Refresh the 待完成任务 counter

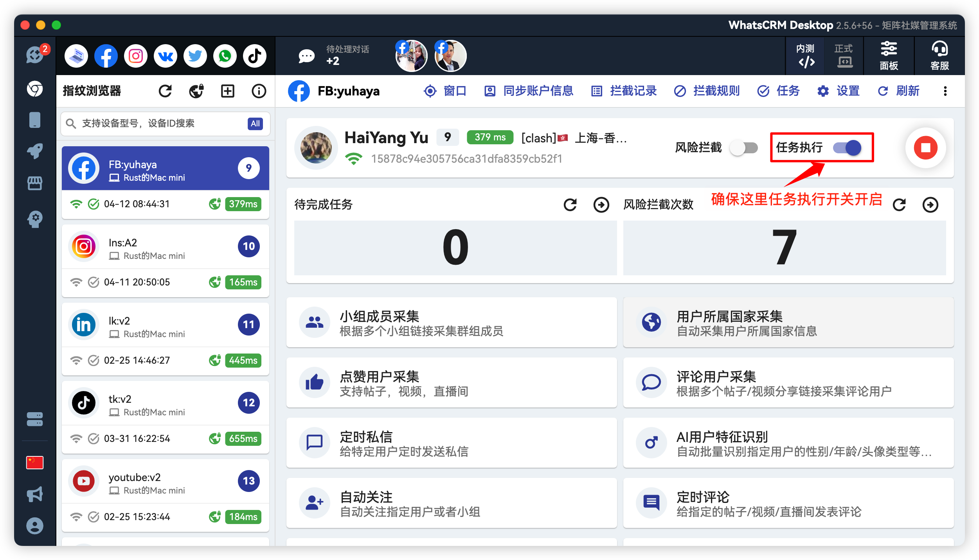pyautogui.click(x=570, y=205)
